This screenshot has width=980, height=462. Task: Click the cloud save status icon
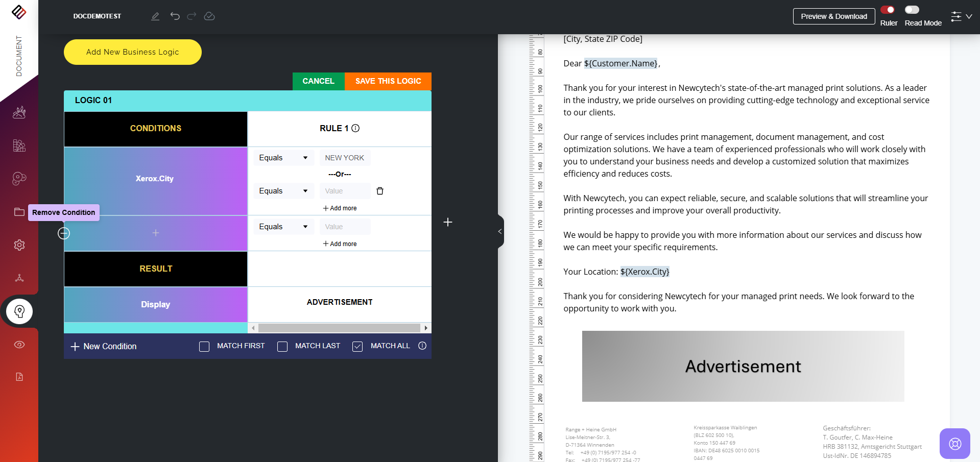[209, 16]
